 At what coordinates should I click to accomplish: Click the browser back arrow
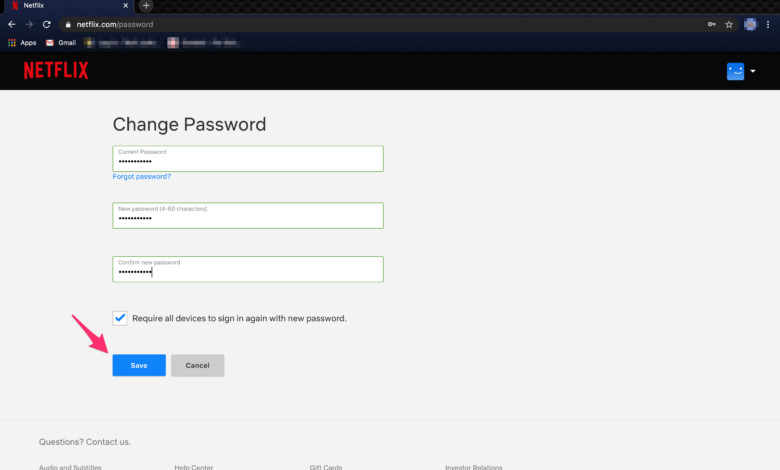point(12,24)
